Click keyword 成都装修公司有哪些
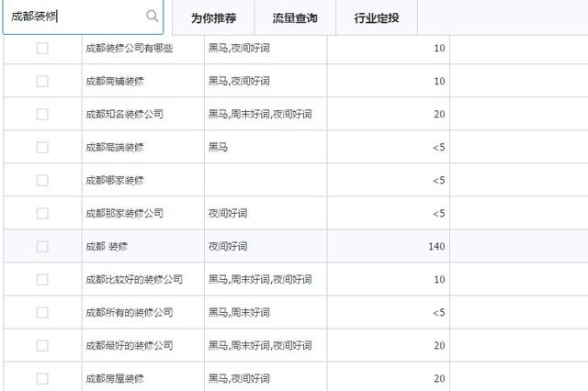The height and width of the screenshot is (391, 588). pyautogui.click(x=130, y=49)
